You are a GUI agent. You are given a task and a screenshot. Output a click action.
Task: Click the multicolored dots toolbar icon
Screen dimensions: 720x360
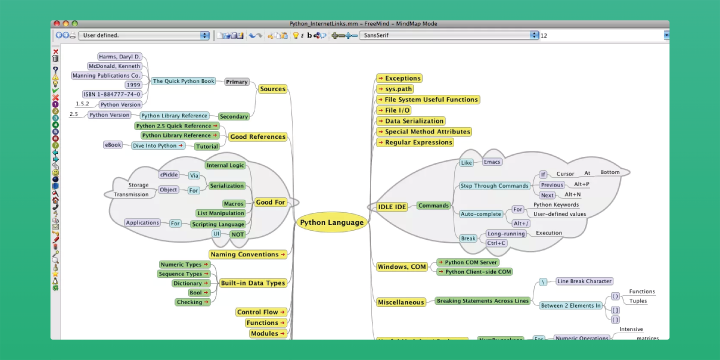316,35
